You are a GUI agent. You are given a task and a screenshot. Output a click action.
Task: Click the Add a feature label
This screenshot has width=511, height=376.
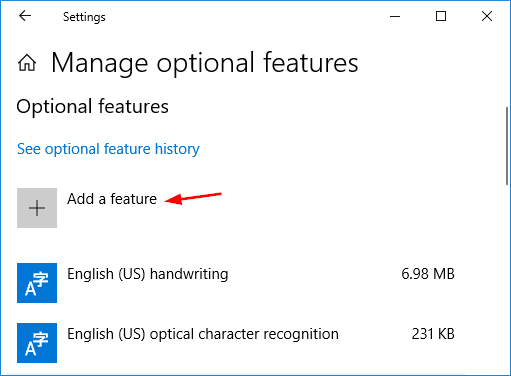[x=112, y=199]
